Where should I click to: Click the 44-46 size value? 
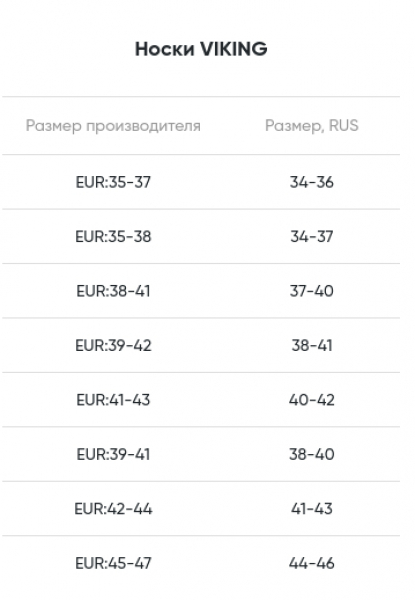pos(312,564)
